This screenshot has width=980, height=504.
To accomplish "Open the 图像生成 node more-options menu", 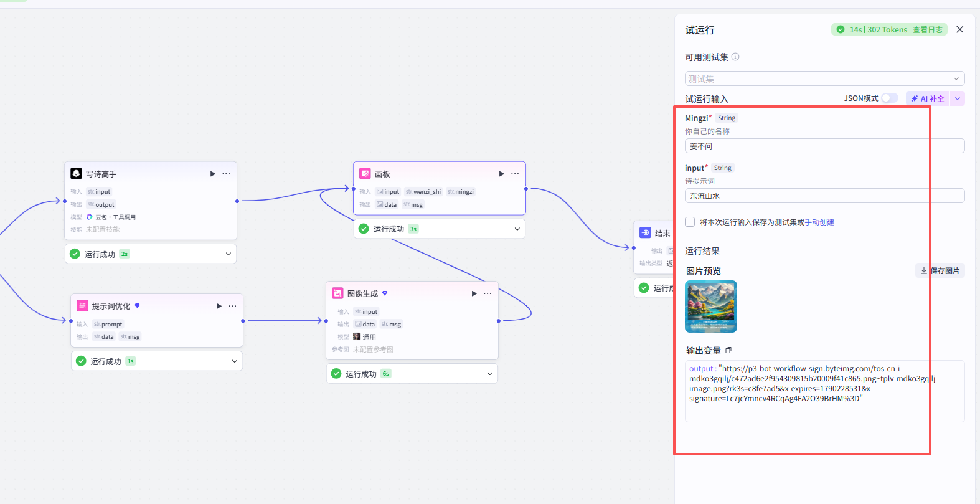I will (488, 293).
